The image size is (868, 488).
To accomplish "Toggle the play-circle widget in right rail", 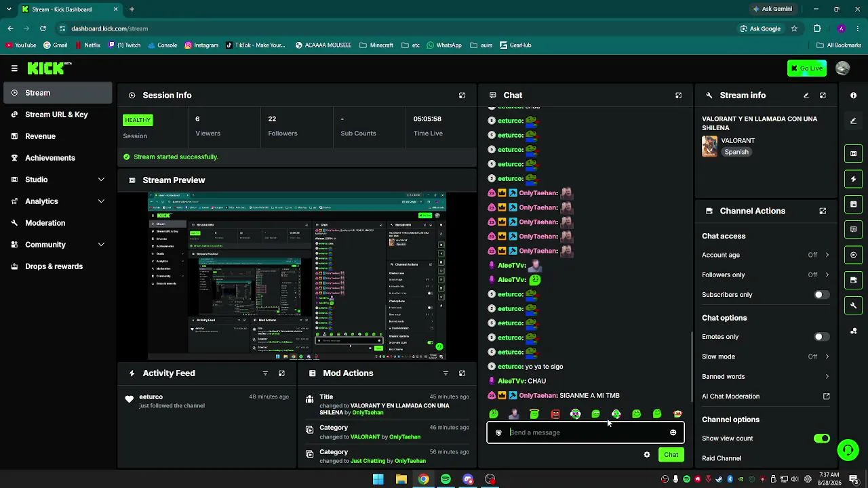I will pyautogui.click(x=853, y=255).
